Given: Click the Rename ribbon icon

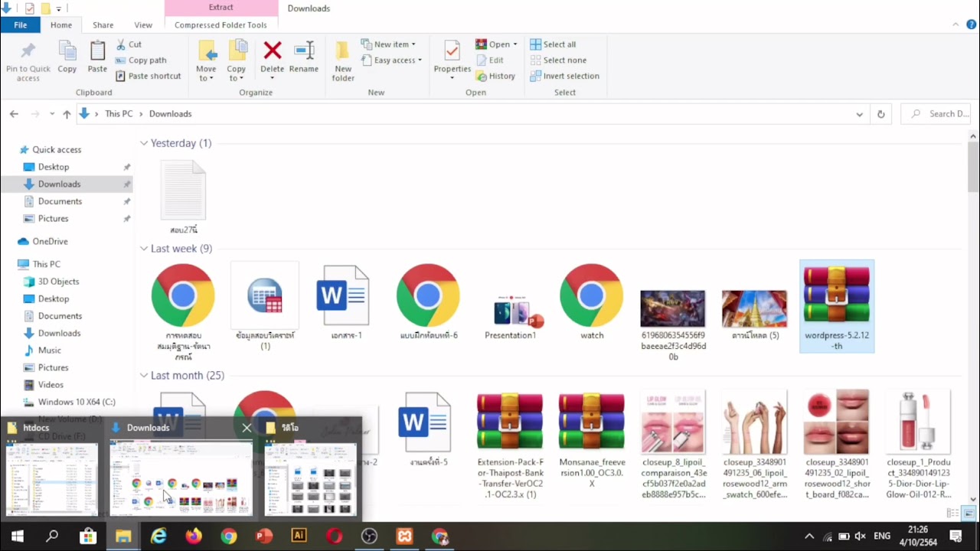Looking at the screenshot, I should coord(304,51).
